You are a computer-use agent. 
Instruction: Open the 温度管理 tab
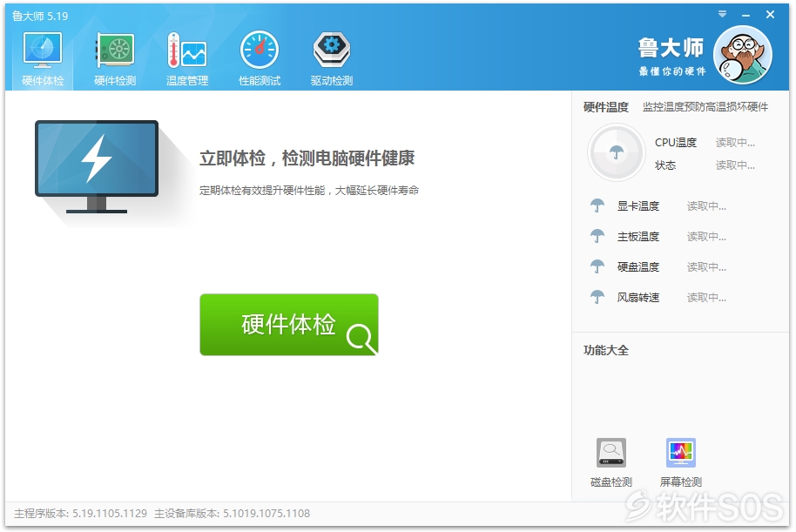click(x=187, y=59)
